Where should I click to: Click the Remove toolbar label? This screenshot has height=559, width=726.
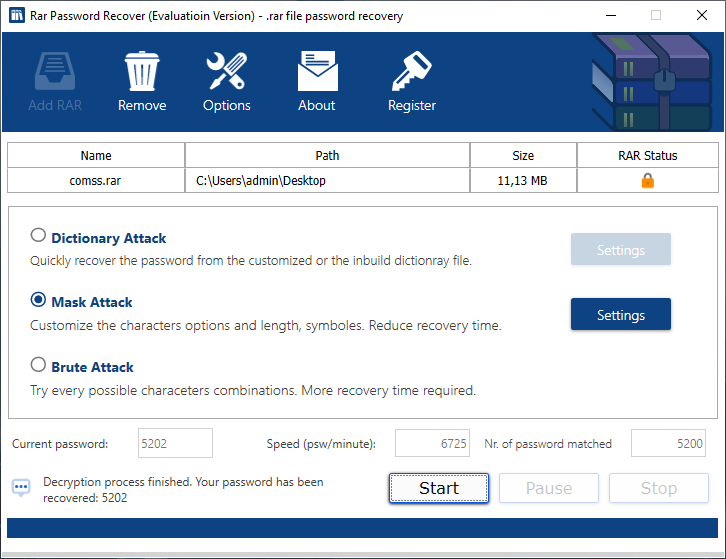(142, 105)
